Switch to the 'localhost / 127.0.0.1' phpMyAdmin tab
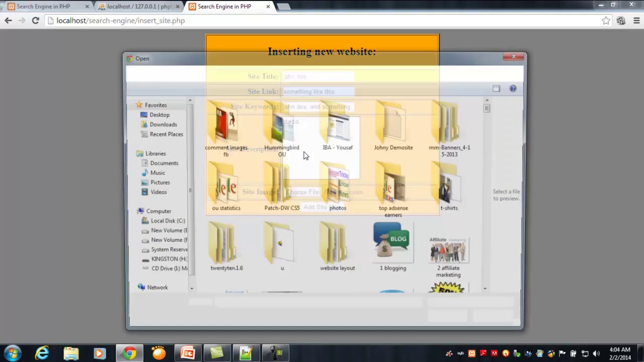This screenshot has height=362, width=644. click(x=139, y=7)
